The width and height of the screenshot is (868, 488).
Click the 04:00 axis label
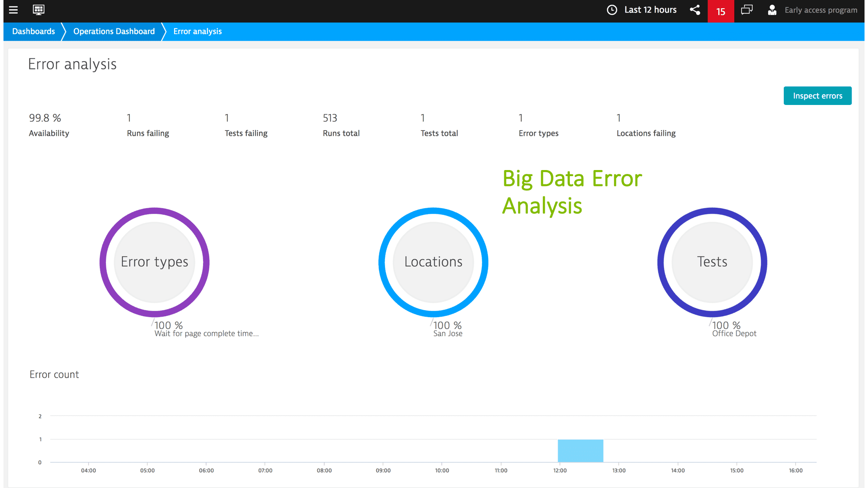[x=89, y=470]
